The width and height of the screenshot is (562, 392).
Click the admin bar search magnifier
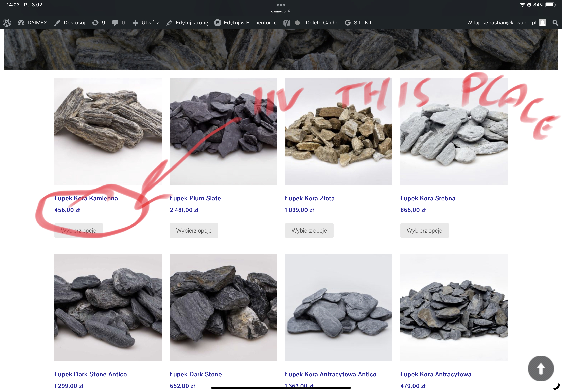click(555, 23)
